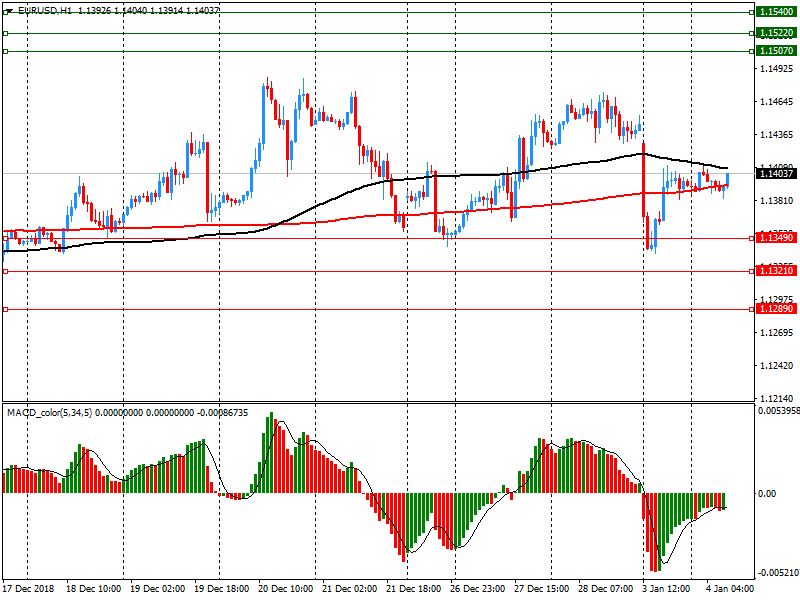Select right handle of the 1.13210 red line
The width and height of the screenshot is (800, 600).
[752, 271]
